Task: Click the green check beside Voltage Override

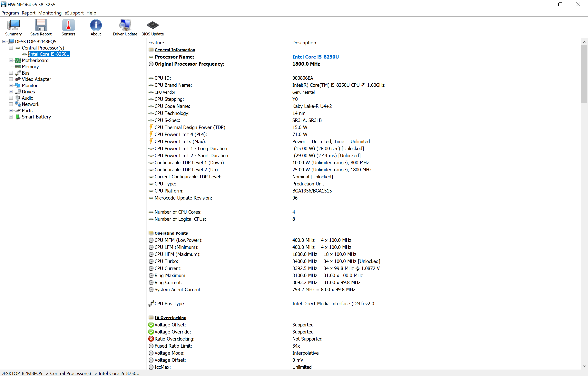Action: point(151,332)
